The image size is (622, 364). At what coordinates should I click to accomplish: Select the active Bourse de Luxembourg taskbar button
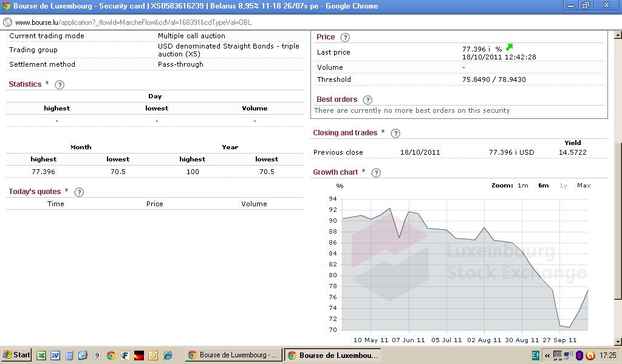(x=333, y=356)
